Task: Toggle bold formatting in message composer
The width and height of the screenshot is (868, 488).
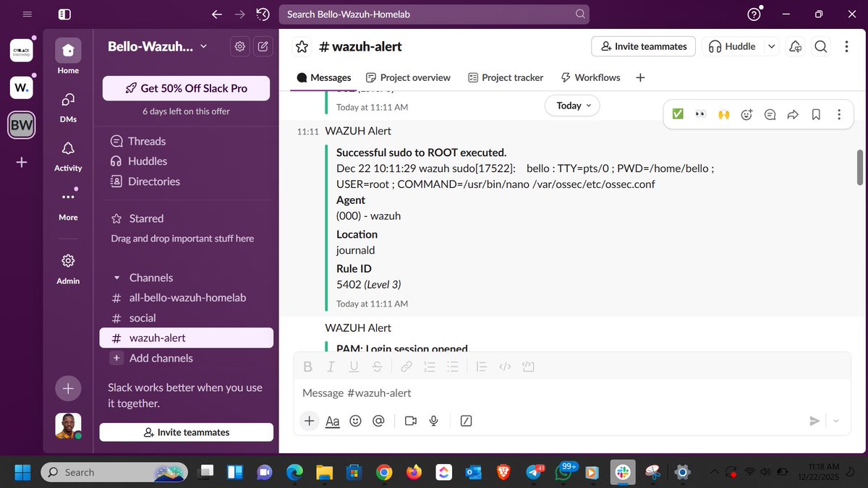Action: coord(307,367)
